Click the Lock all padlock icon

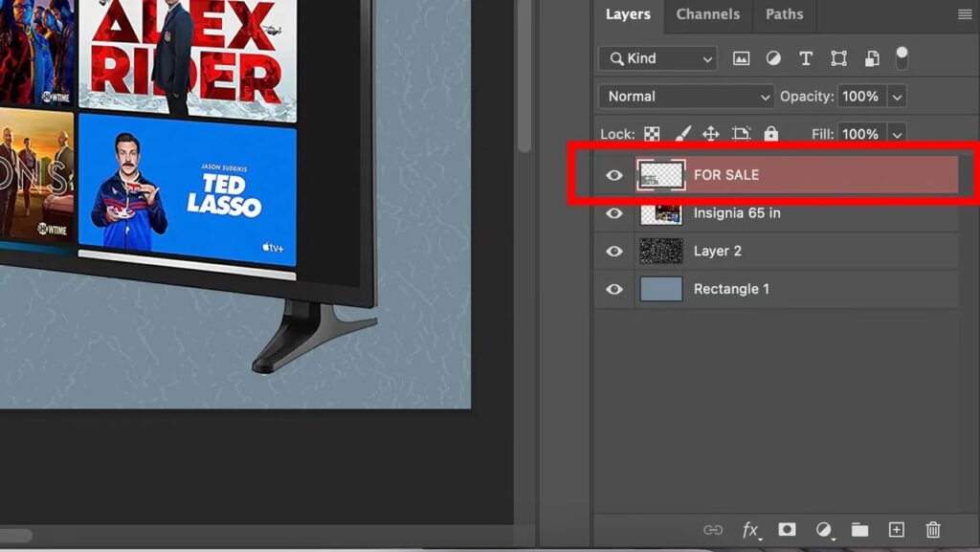(x=771, y=134)
